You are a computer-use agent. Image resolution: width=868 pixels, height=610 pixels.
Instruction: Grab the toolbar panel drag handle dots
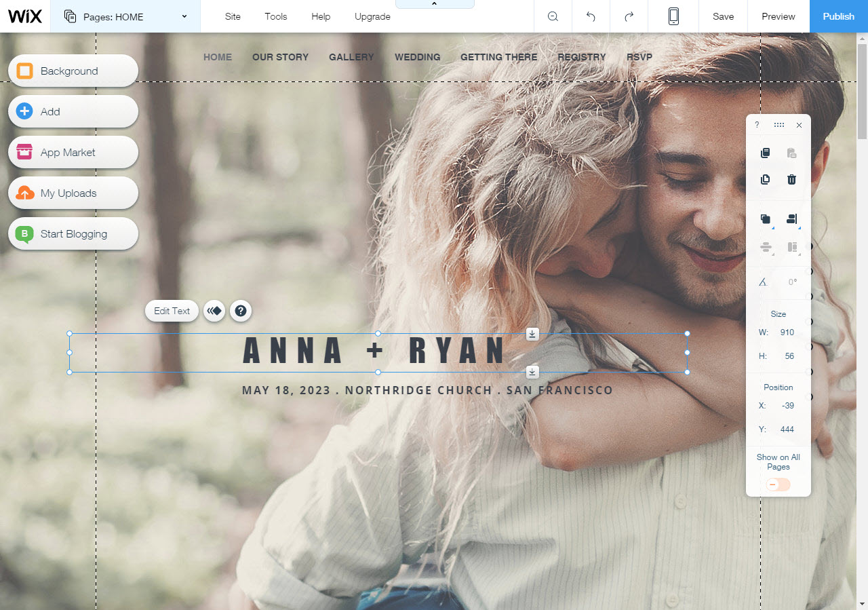778,125
